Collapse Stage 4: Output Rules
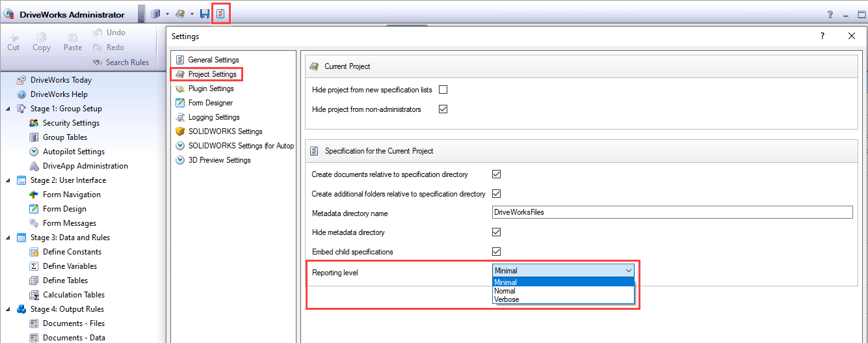868x343 pixels. (8, 309)
